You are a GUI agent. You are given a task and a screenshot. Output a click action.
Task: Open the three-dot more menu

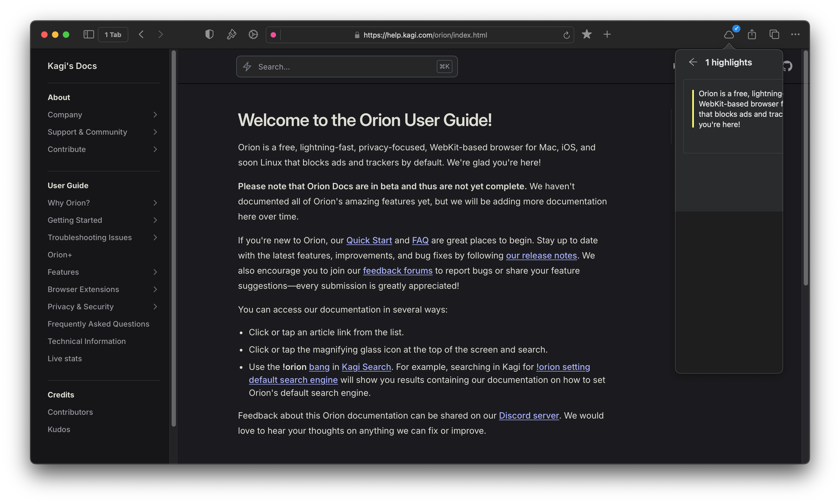[x=795, y=34]
